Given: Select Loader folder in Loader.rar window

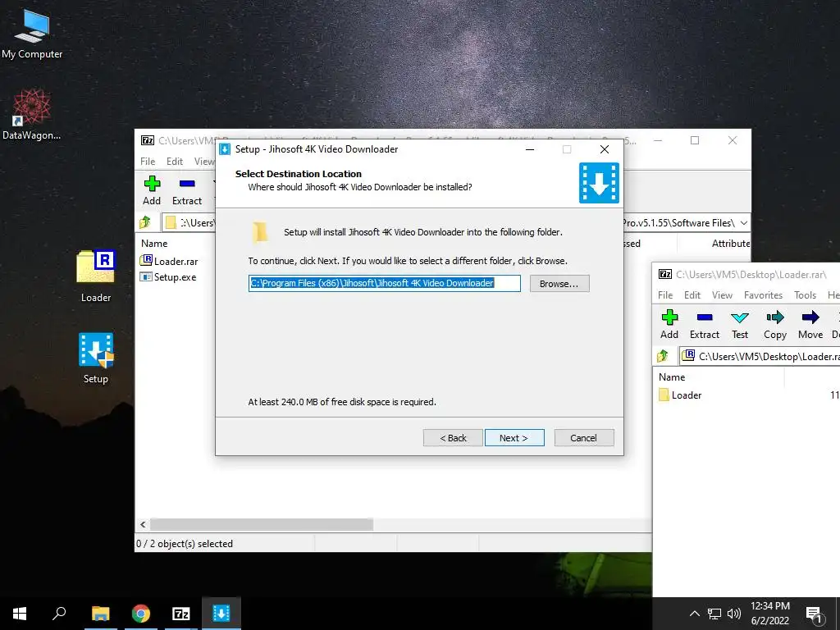Looking at the screenshot, I should 680,395.
